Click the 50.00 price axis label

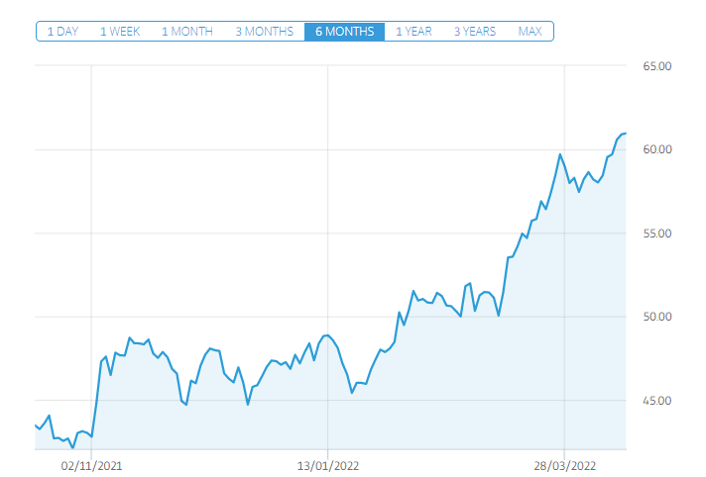pos(657,317)
